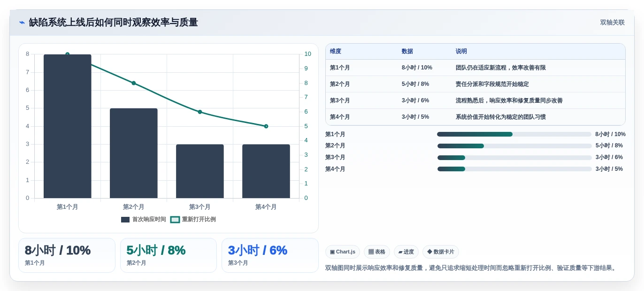The height and width of the screenshot is (291, 644).
Task: Select the Chart.js tag chip
Action: 343,252
